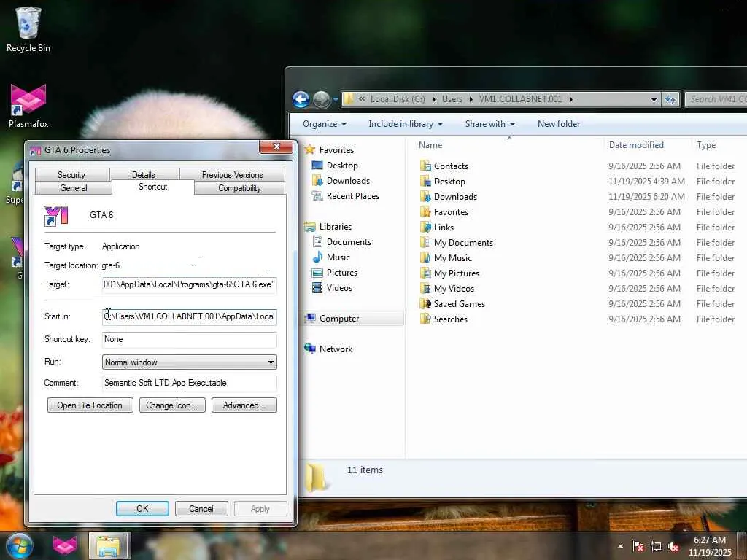Click the My Videos folder icon
The width and height of the screenshot is (747, 560).
(x=425, y=288)
